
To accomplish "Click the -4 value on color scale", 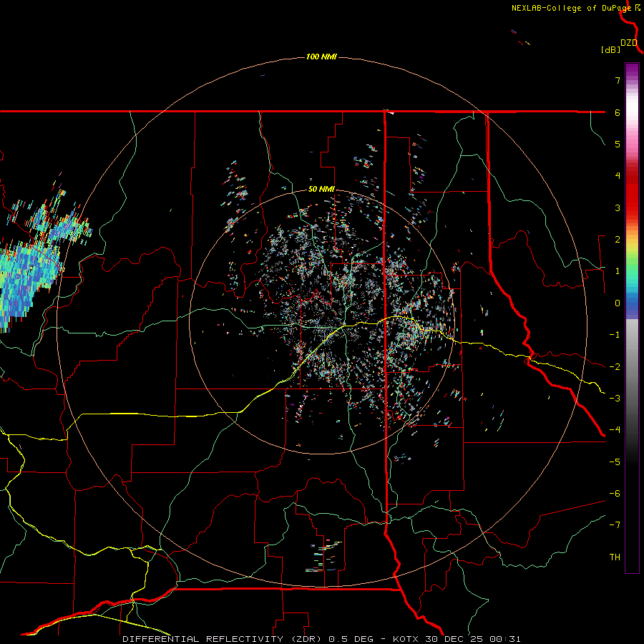I will (615, 430).
